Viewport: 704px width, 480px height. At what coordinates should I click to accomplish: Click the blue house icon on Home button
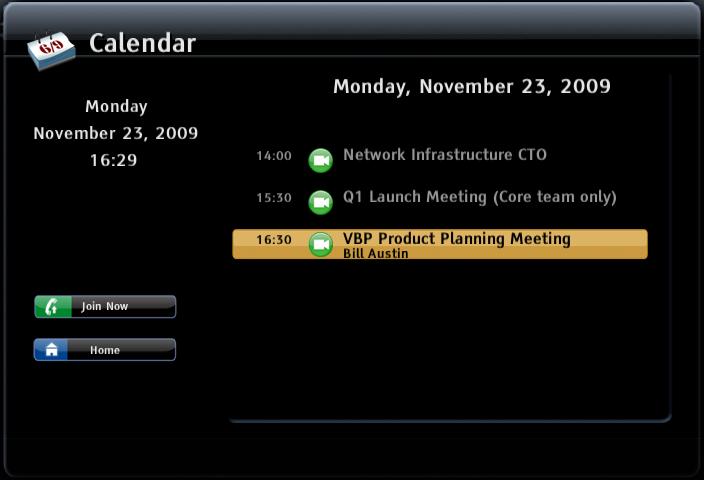click(51, 350)
